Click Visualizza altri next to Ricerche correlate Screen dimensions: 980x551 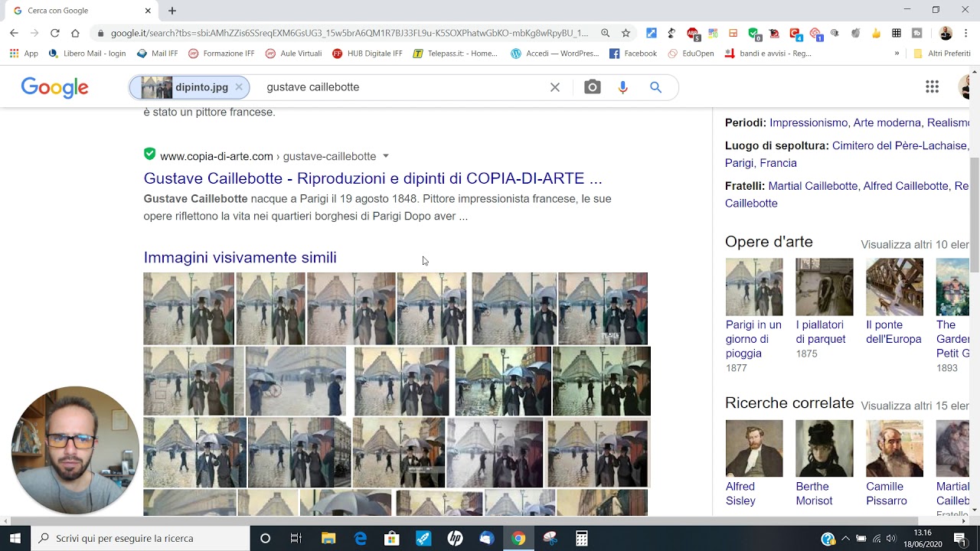915,406
